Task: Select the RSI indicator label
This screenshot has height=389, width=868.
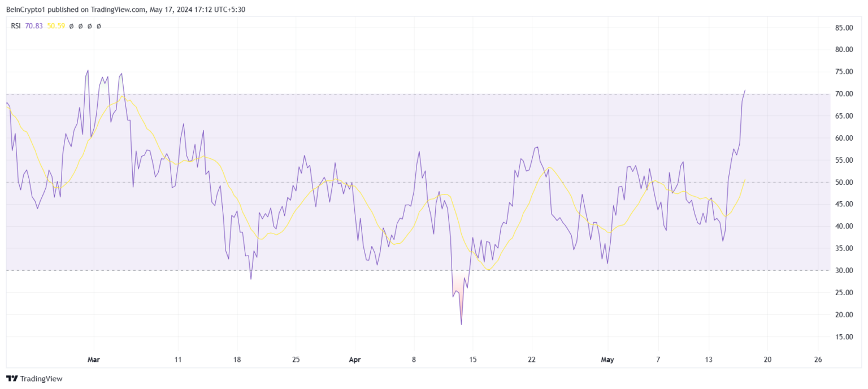Action: click(x=16, y=26)
